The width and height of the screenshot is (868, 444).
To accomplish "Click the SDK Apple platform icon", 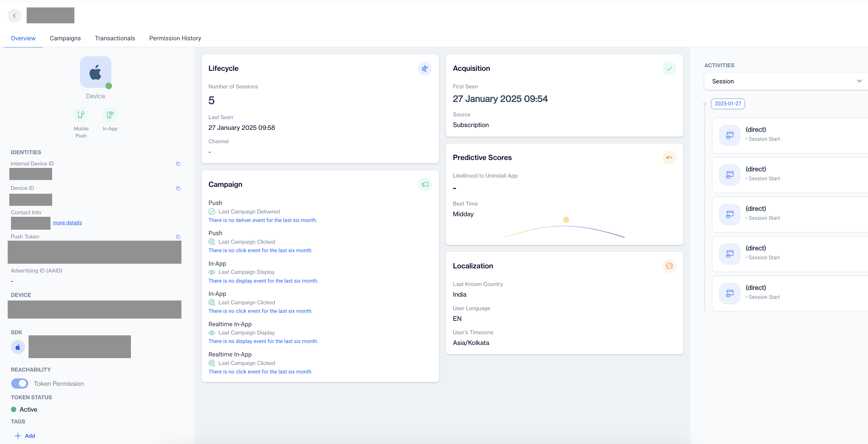I will click(18, 347).
